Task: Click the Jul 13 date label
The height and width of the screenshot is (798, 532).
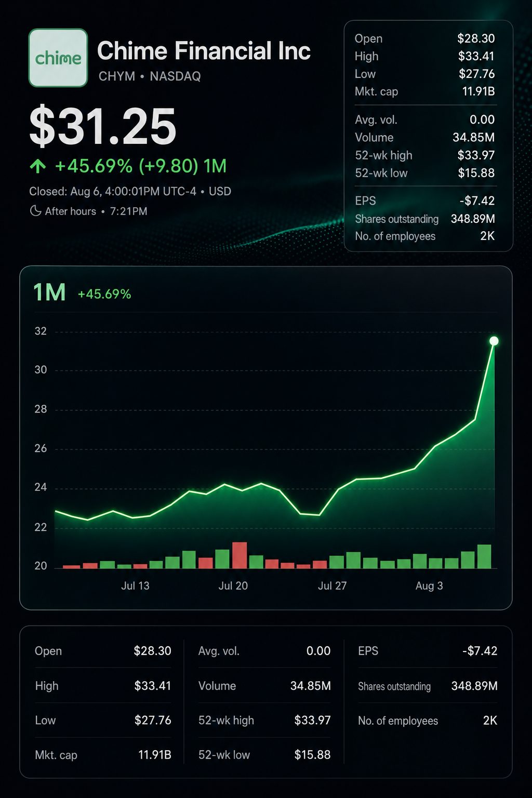Action: pos(135,586)
